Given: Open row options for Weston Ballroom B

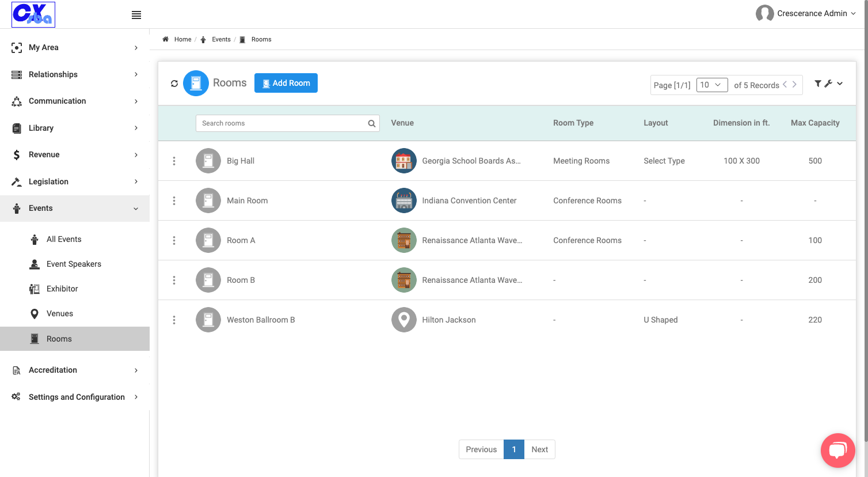Looking at the screenshot, I should tap(174, 320).
